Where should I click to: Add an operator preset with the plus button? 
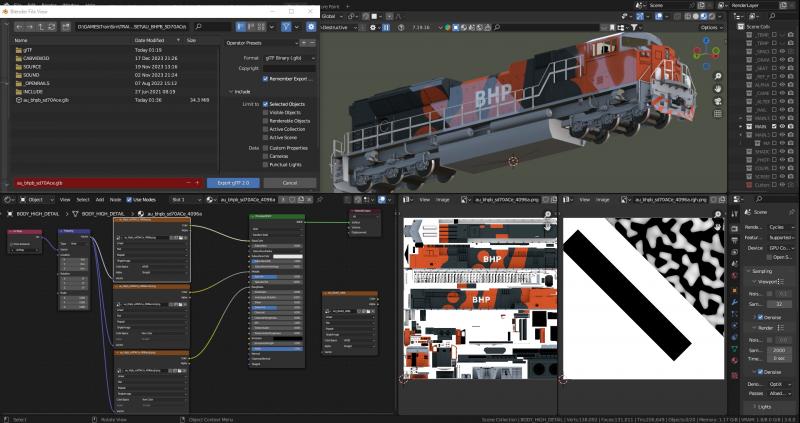click(304, 43)
